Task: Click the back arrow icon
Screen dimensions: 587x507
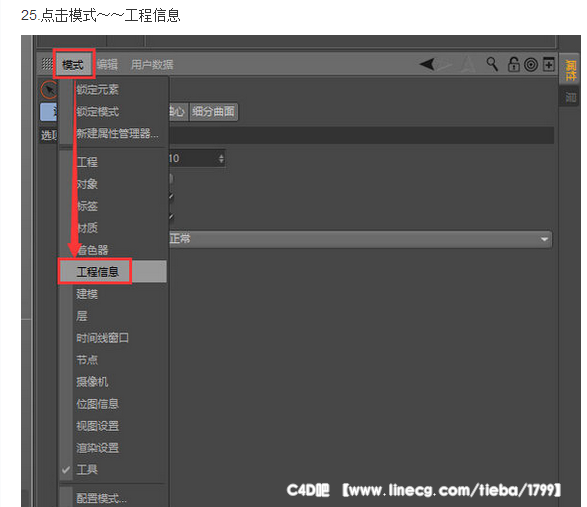Action: point(427,64)
